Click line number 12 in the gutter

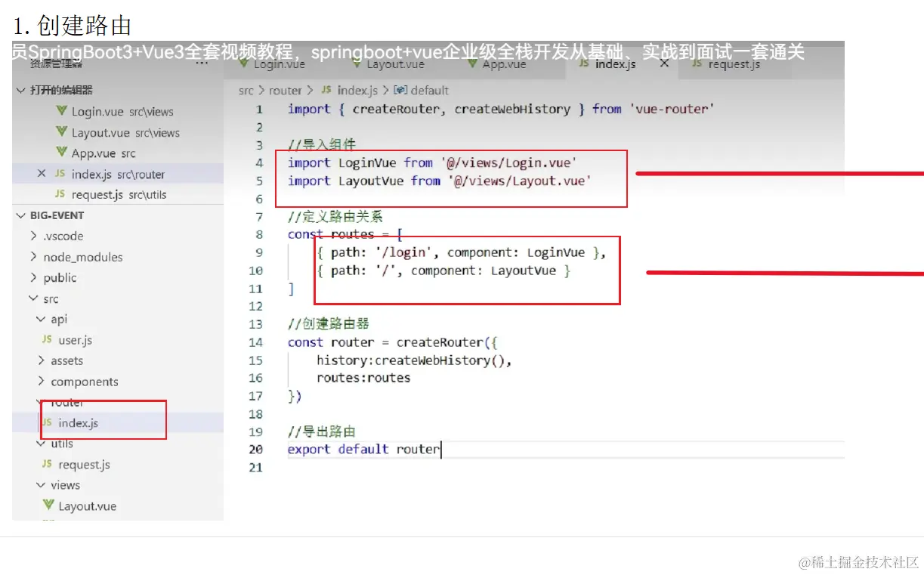point(255,306)
